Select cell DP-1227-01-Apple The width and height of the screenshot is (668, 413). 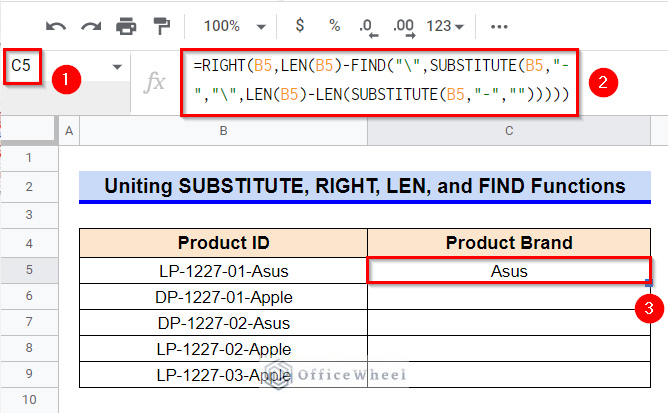[x=224, y=297]
